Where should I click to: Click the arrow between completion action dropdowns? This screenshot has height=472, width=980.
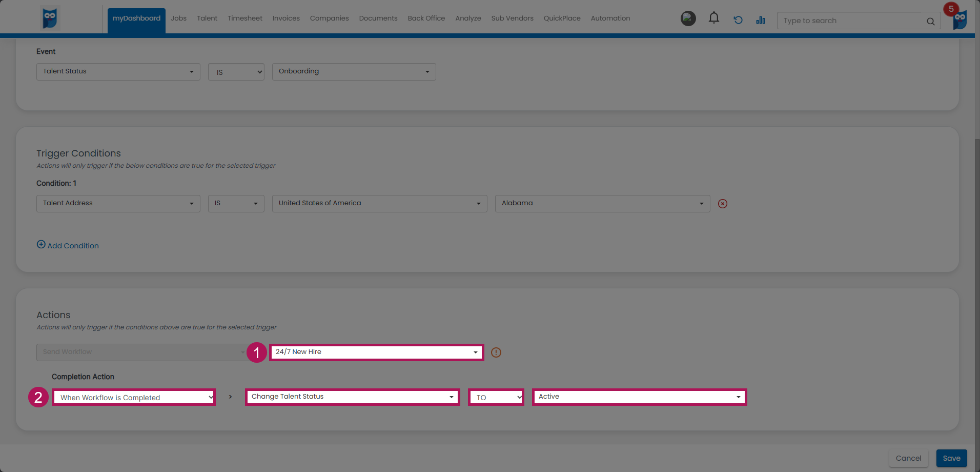230,397
